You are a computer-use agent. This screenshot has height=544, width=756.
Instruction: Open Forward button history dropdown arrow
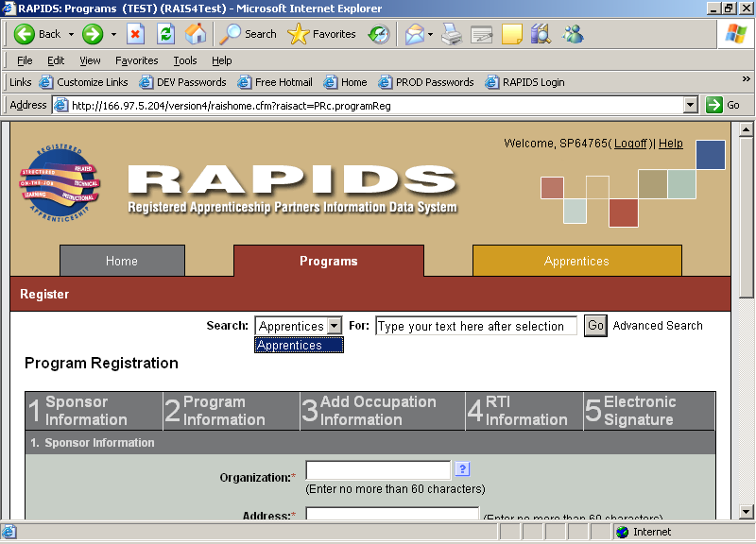pos(113,34)
